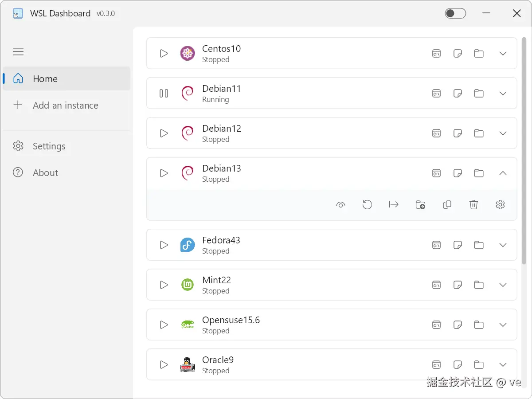Click the Opensuse15.6 name text
The height and width of the screenshot is (399, 532).
[231, 320]
